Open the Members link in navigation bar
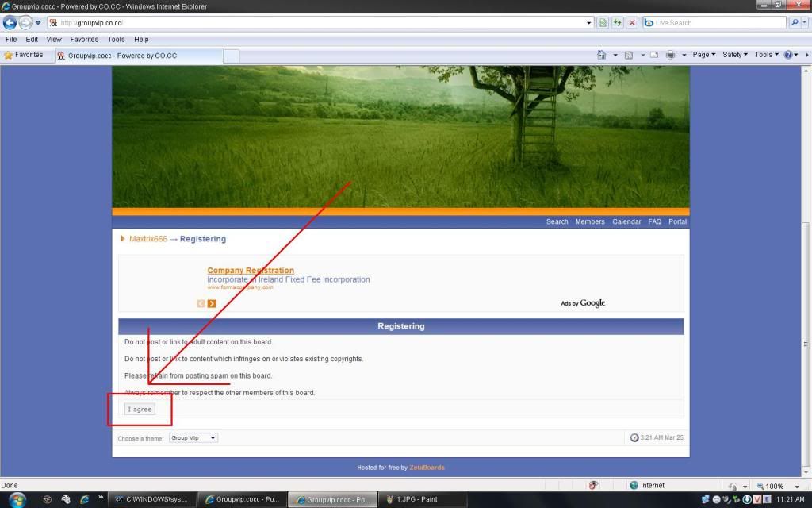812x508 pixels. click(589, 221)
